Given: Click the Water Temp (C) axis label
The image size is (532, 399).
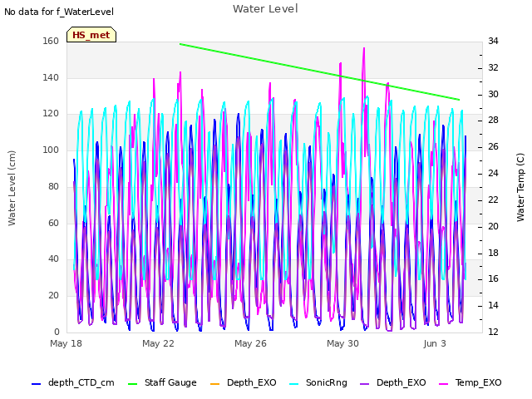Looking at the screenshot, I should click(x=520, y=187).
